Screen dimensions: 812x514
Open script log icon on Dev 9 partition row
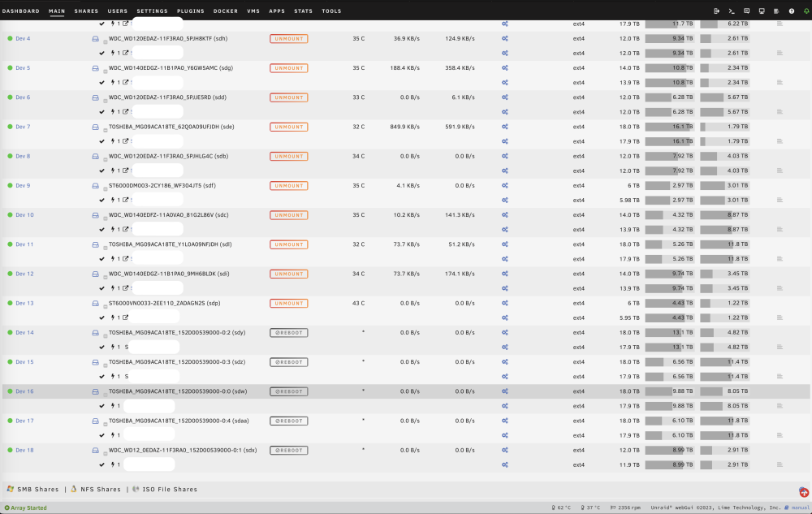click(x=780, y=200)
